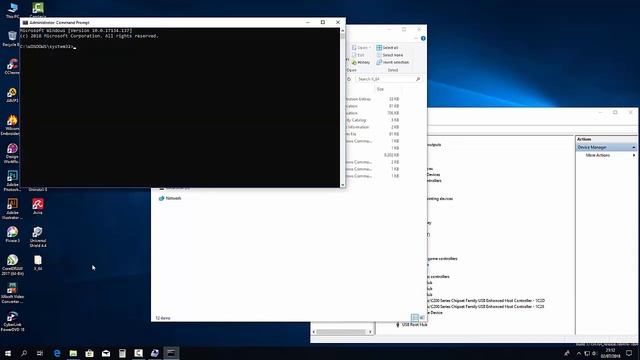Open the Universal Shield 4.4 shortcut

(38, 237)
